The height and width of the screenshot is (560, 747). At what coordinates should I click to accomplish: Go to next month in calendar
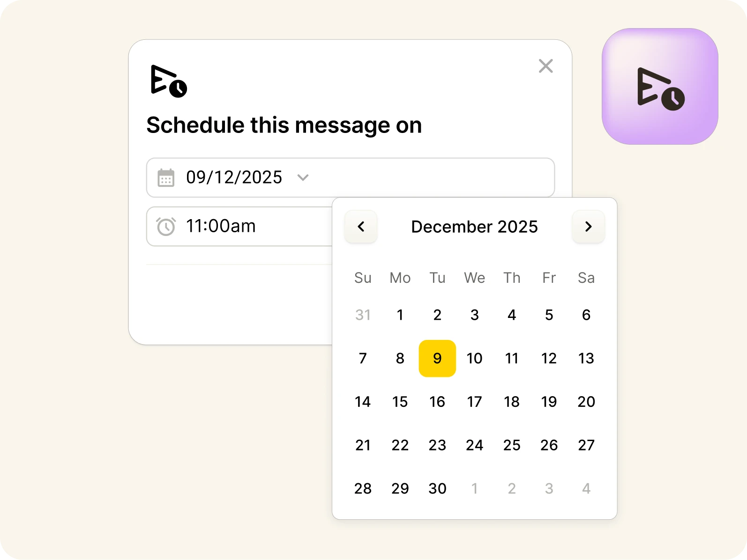coord(588,227)
